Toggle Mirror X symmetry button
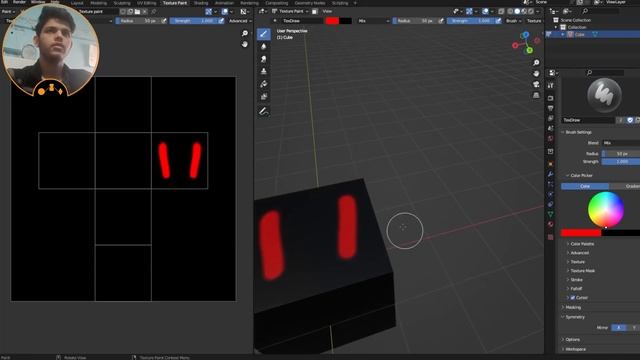 click(619, 328)
